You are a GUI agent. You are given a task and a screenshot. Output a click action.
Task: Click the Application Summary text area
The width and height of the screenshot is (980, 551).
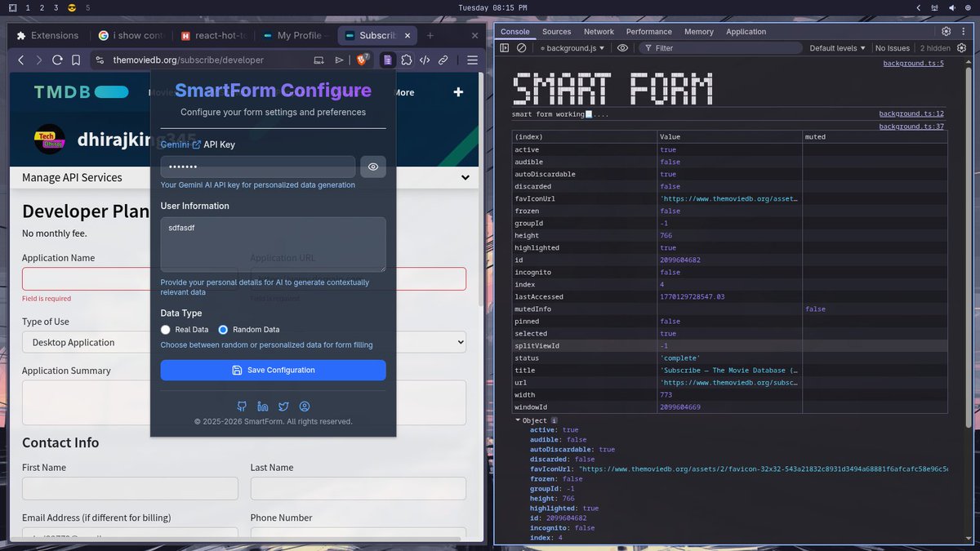click(244, 402)
